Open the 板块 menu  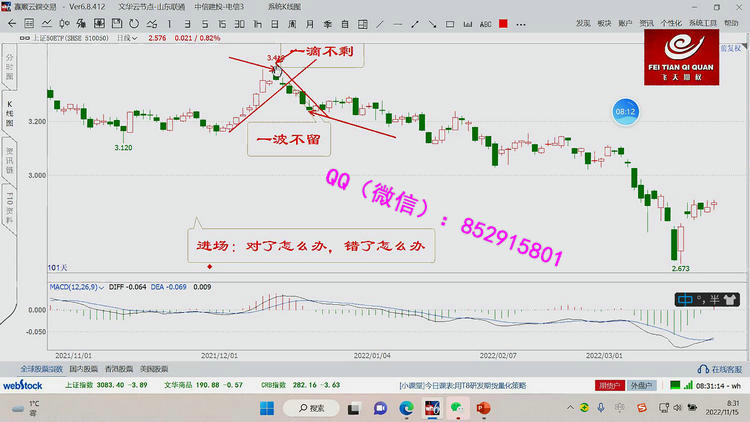coord(604,22)
